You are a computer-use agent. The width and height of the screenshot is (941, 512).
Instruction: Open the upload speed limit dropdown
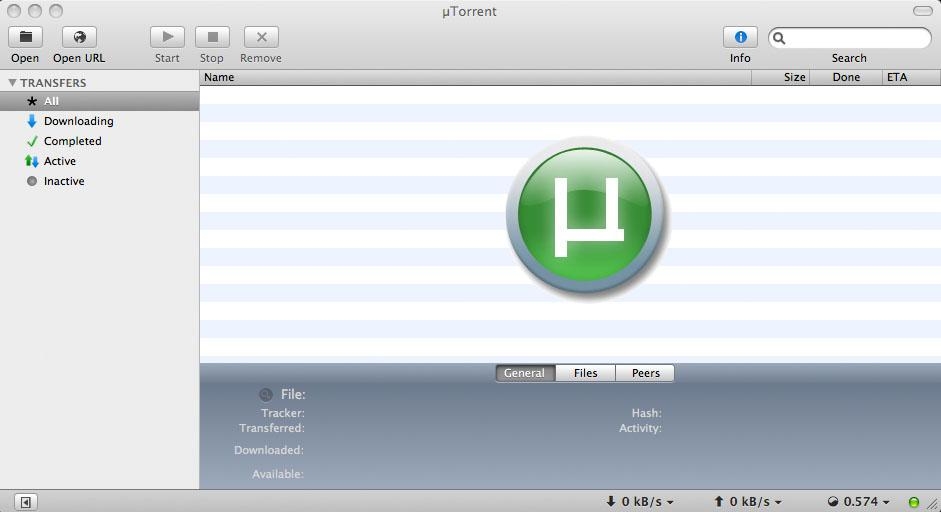748,501
